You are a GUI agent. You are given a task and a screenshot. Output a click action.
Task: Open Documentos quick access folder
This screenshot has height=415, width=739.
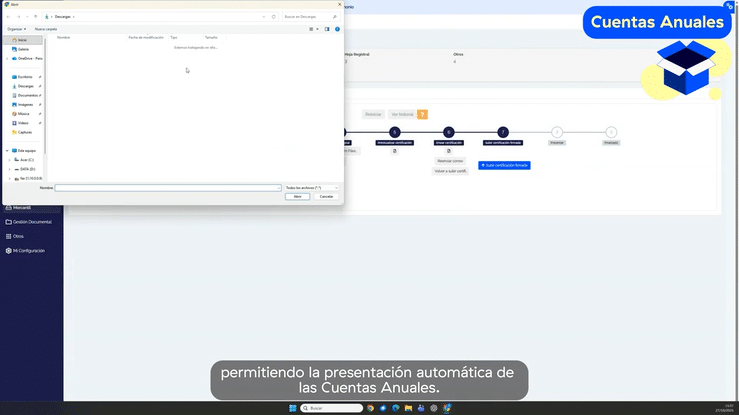[28, 95]
